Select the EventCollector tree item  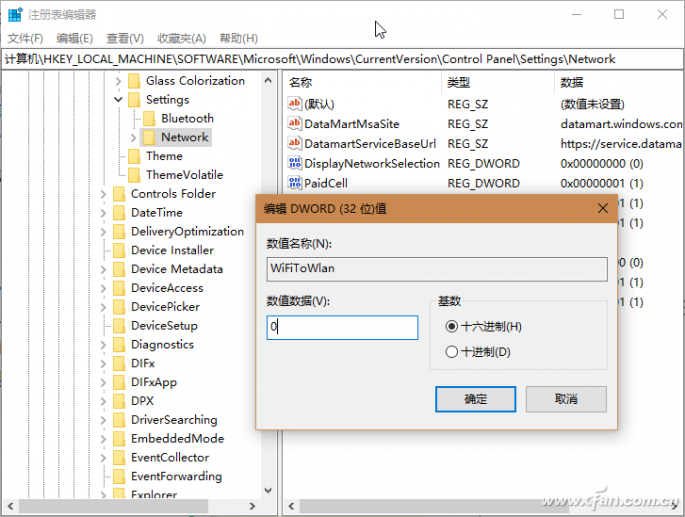[170, 458]
